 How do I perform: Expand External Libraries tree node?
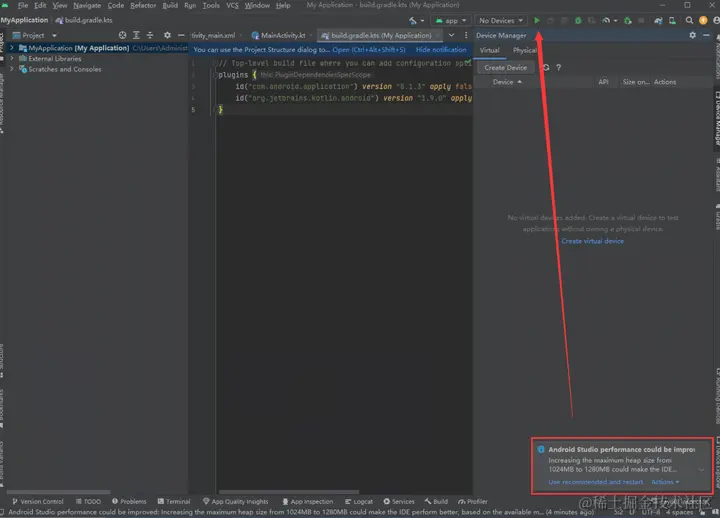point(11,59)
